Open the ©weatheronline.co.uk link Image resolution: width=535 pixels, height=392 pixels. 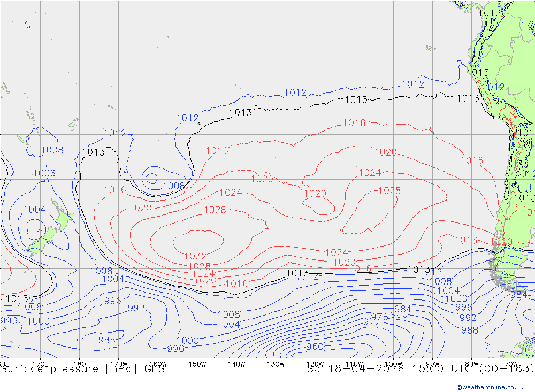[490, 387]
